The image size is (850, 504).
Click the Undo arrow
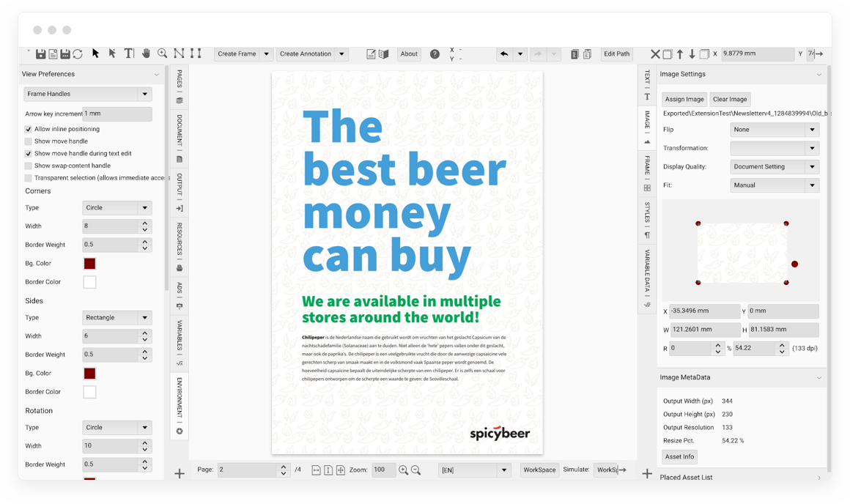point(504,53)
